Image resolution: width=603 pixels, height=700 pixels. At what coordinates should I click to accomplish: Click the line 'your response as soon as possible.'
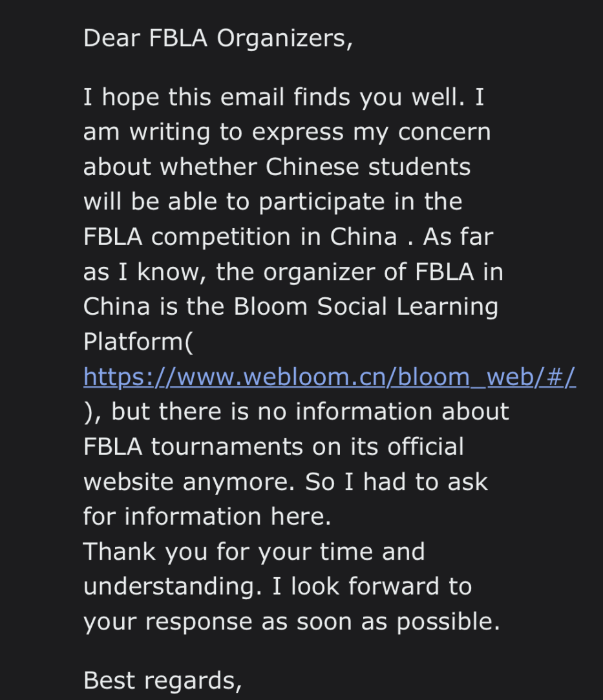tap(291, 622)
